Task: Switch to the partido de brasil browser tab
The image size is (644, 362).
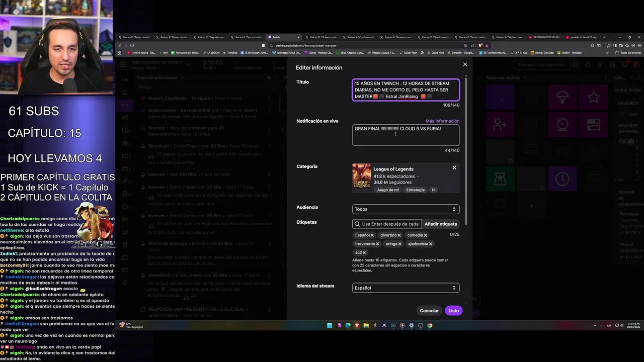Action: [x=582, y=37]
